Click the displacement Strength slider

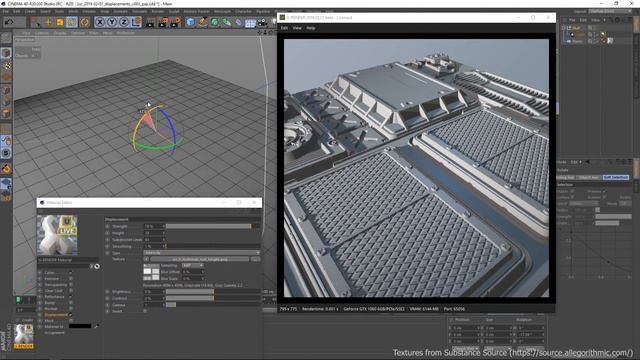pos(213,226)
